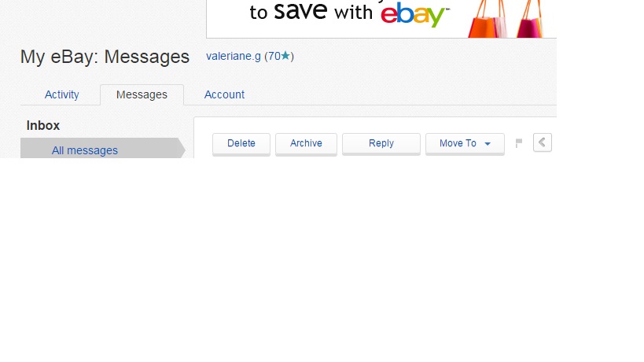Click the orange shopping bag image

487,19
